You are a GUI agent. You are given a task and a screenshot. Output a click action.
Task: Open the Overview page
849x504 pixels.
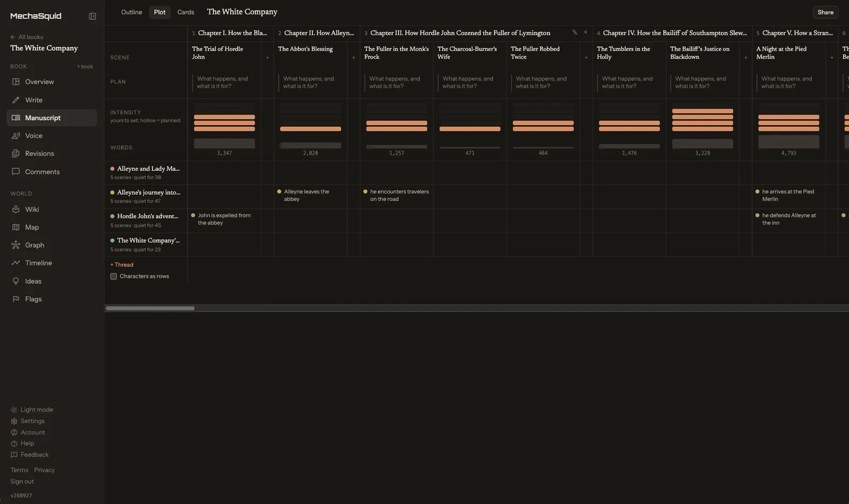click(x=51, y=82)
